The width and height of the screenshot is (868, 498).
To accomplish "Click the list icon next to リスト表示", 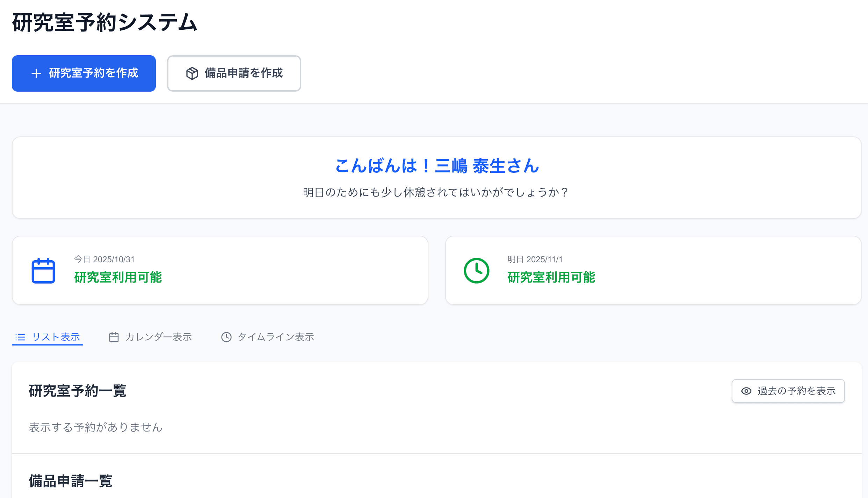I will pos(21,337).
